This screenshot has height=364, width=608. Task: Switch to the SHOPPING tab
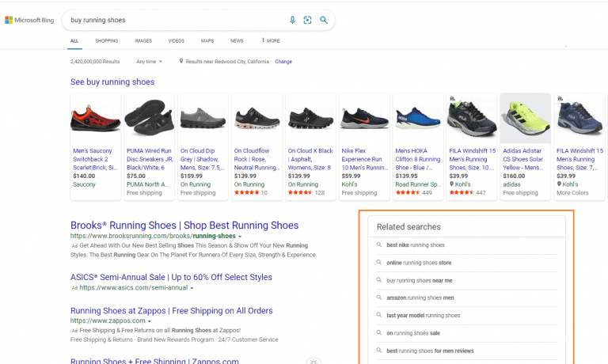106,40
